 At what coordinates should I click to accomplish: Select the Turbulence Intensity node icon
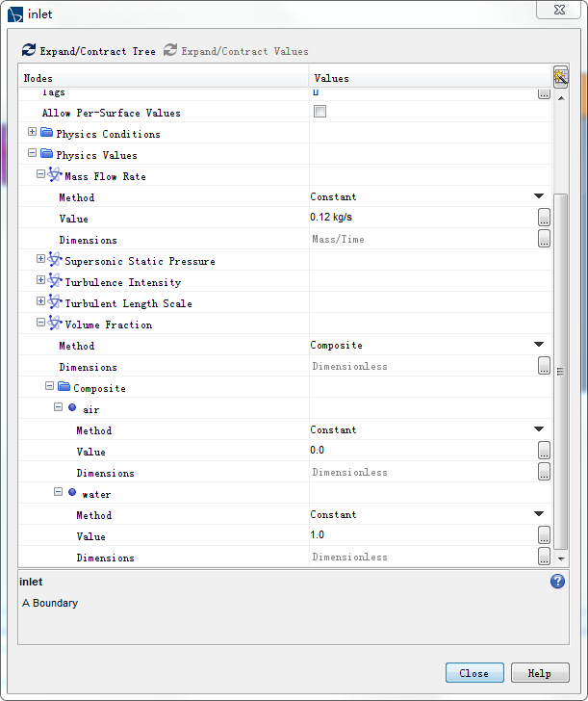click(55, 282)
